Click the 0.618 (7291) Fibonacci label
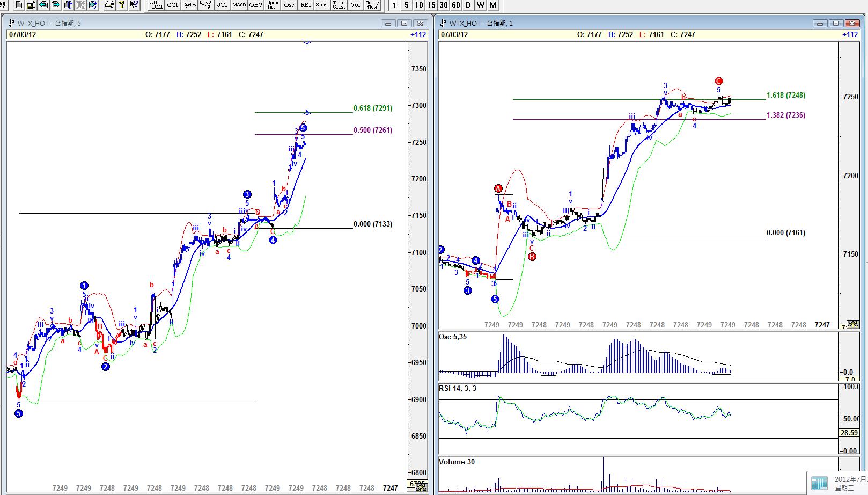Viewport: 868px width, 495px height. pyautogui.click(x=373, y=108)
